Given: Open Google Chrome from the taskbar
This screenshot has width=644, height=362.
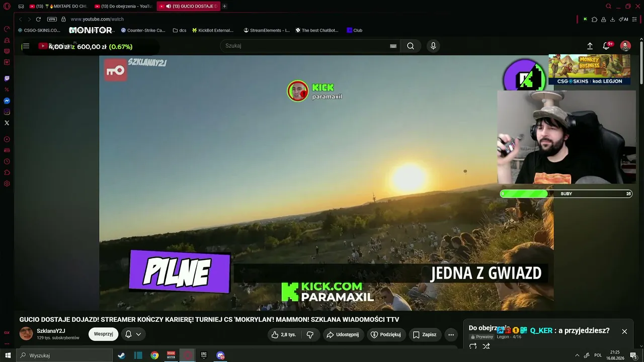Looking at the screenshot, I should tap(154, 355).
